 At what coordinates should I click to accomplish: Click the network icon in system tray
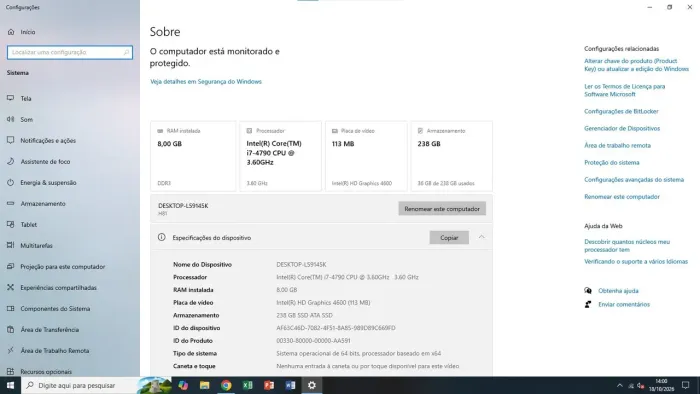(x=631, y=386)
